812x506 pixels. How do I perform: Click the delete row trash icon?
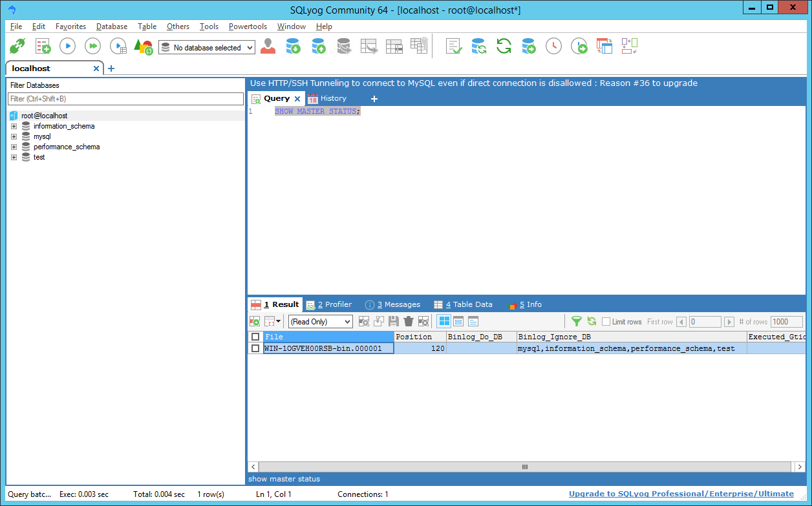click(409, 321)
